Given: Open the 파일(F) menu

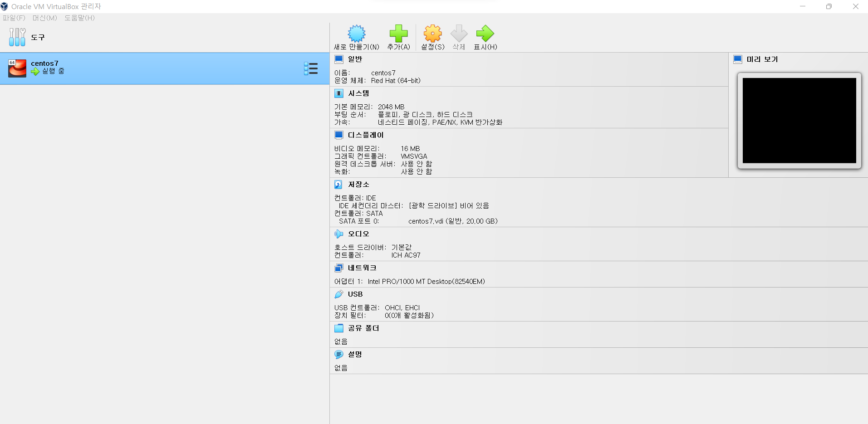Looking at the screenshot, I should (x=14, y=18).
